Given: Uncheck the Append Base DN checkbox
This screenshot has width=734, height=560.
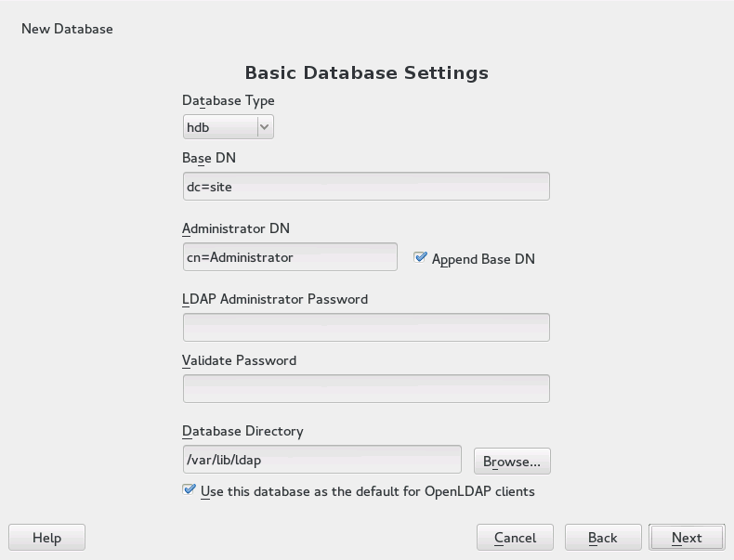Looking at the screenshot, I should pyautogui.click(x=421, y=258).
